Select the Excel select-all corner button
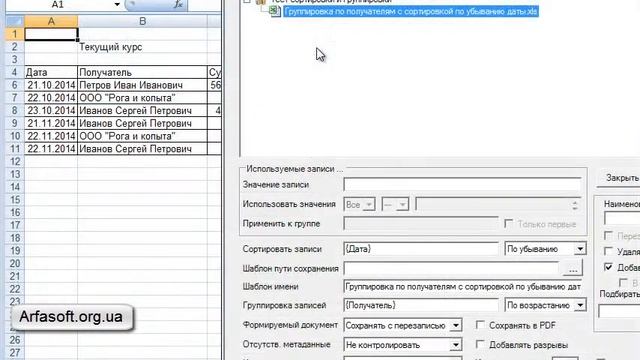 (14, 21)
